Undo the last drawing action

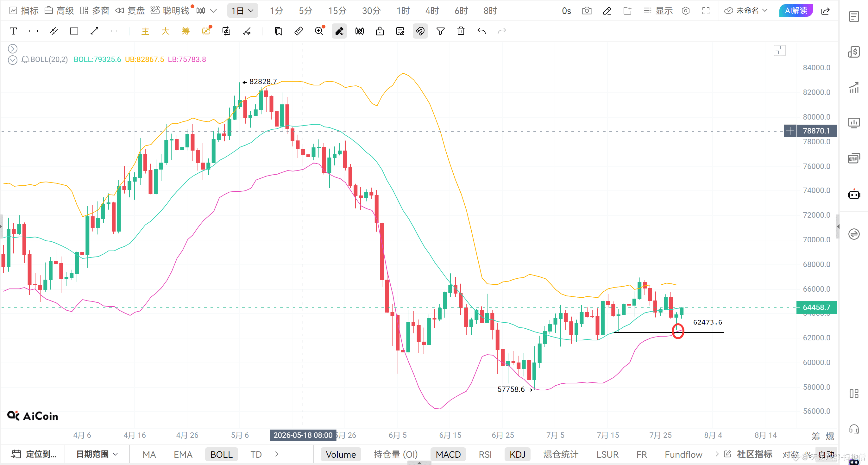tap(481, 31)
